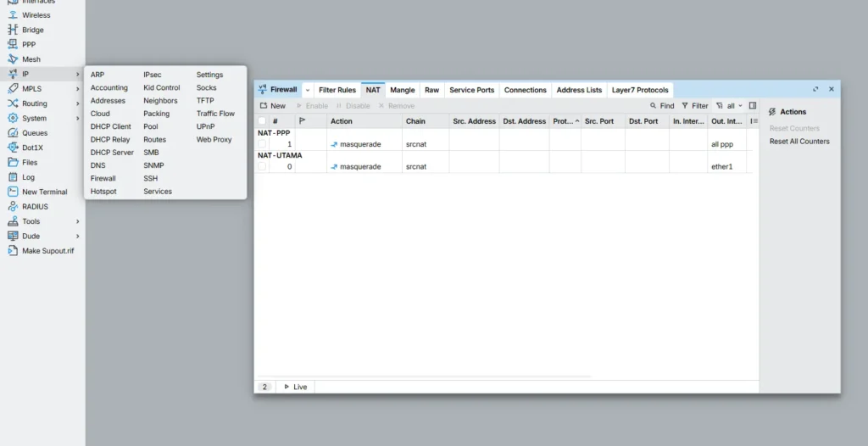Expand the IP submenu arrow
The width and height of the screenshot is (868, 446).
77,74
